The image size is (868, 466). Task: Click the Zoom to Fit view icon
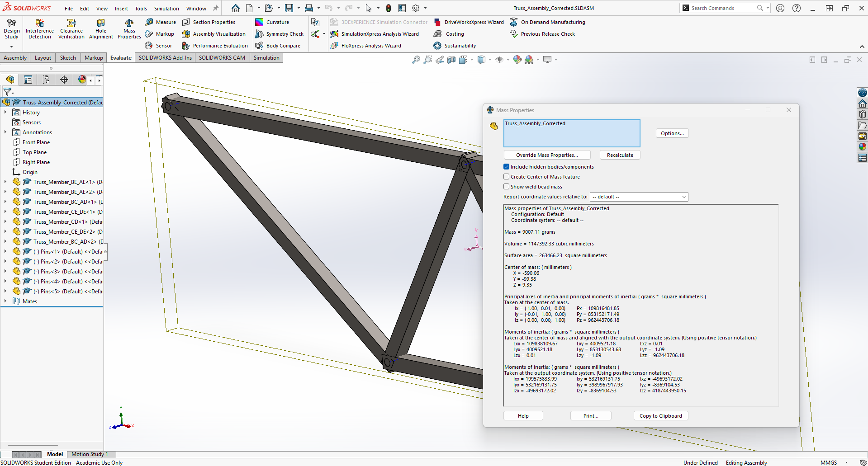click(416, 60)
